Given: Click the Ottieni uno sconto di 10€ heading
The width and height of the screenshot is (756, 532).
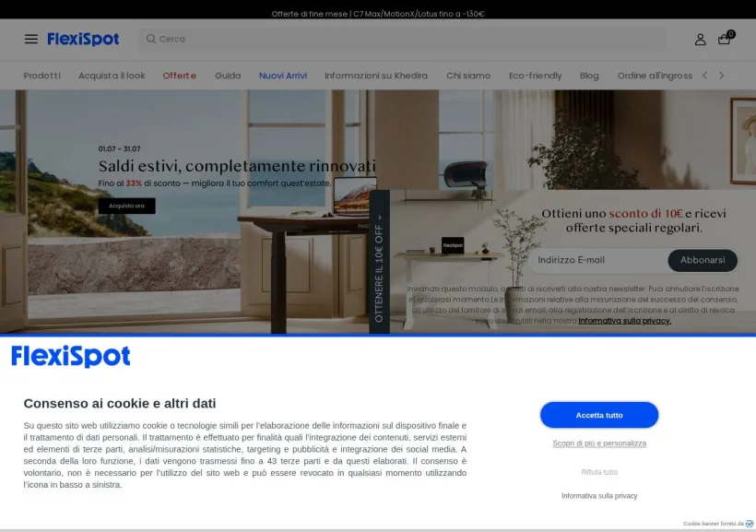Looking at the screenshot, I should pyautogui.click(x=633, y=220).
